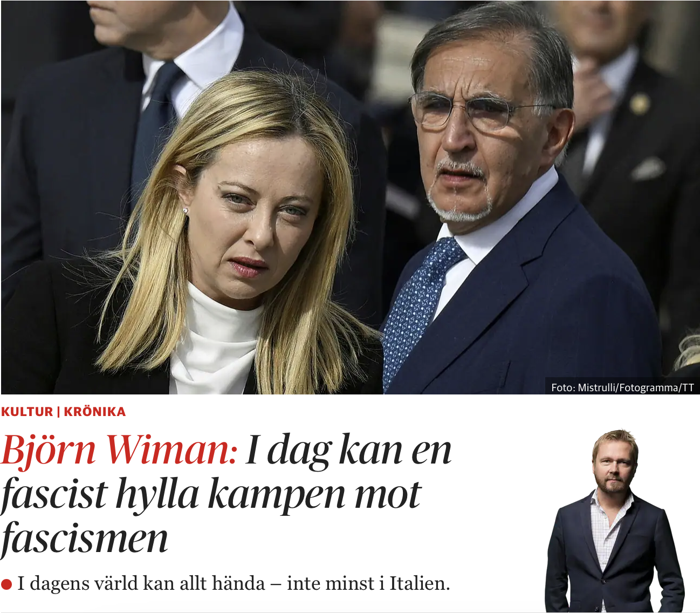Screen dimensions: 700x613
Task: Click the red author name Björn Wiman
Action: pyautogui.click(x=119, y=451)
